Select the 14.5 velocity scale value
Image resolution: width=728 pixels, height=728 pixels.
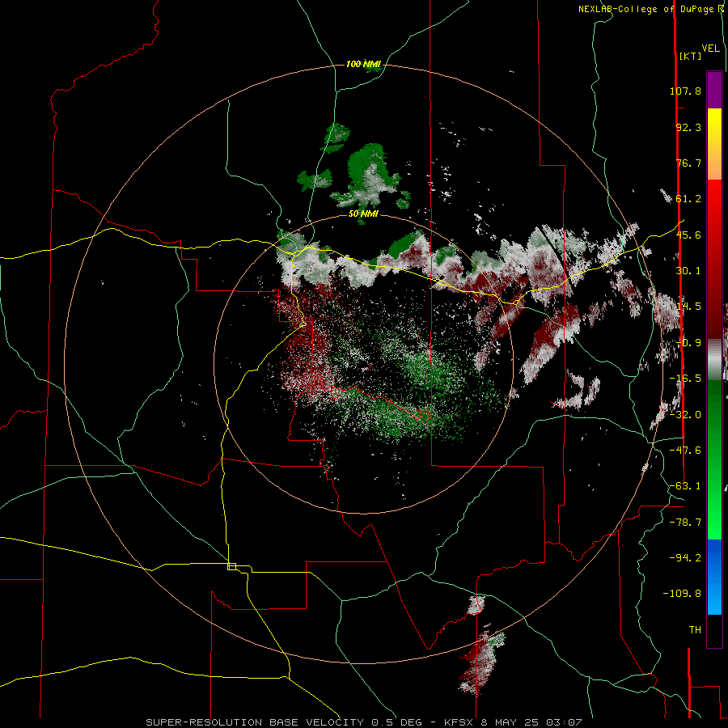[688, 307]
